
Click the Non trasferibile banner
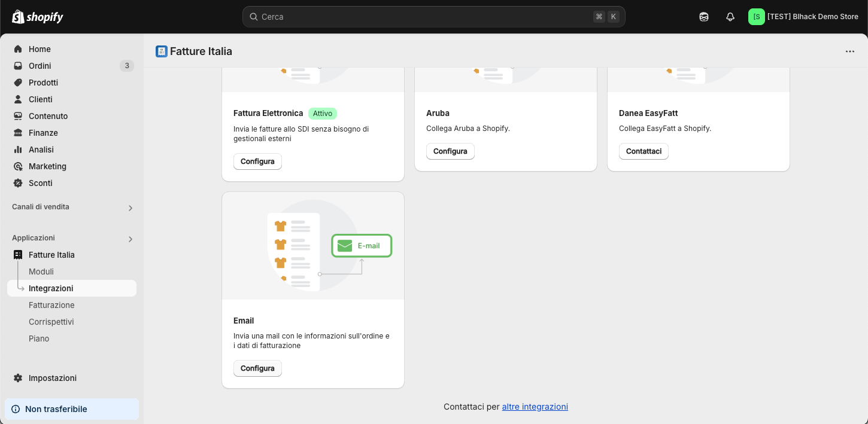(x=72, y=409)
